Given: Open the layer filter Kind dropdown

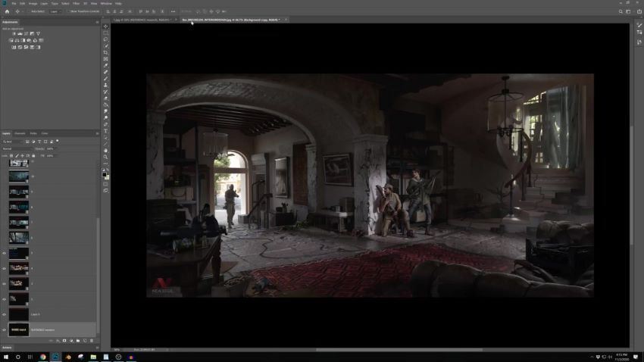Looking at the screenshot, I should click(13, 142).
